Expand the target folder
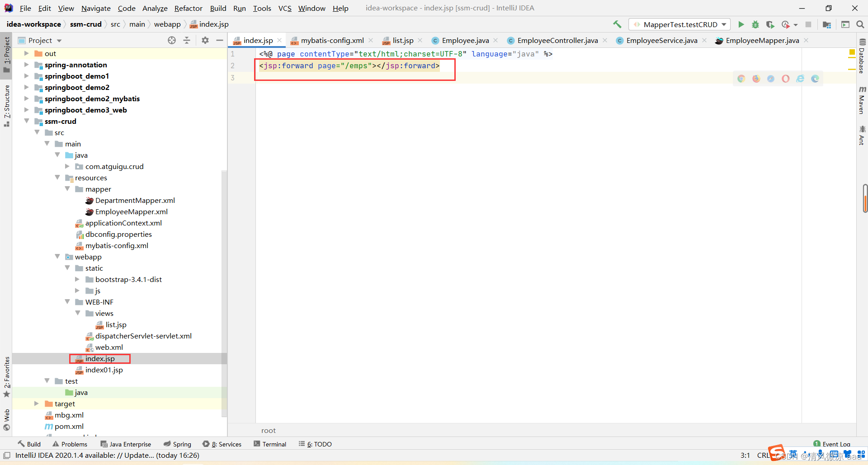The width and height of the screenshot is (868, 465). [37, 404]
